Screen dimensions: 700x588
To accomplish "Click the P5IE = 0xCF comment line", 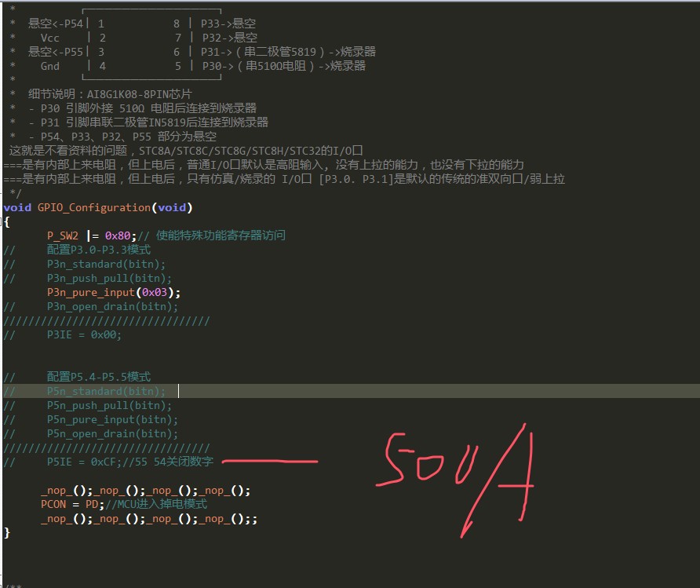I will point(129,462).
